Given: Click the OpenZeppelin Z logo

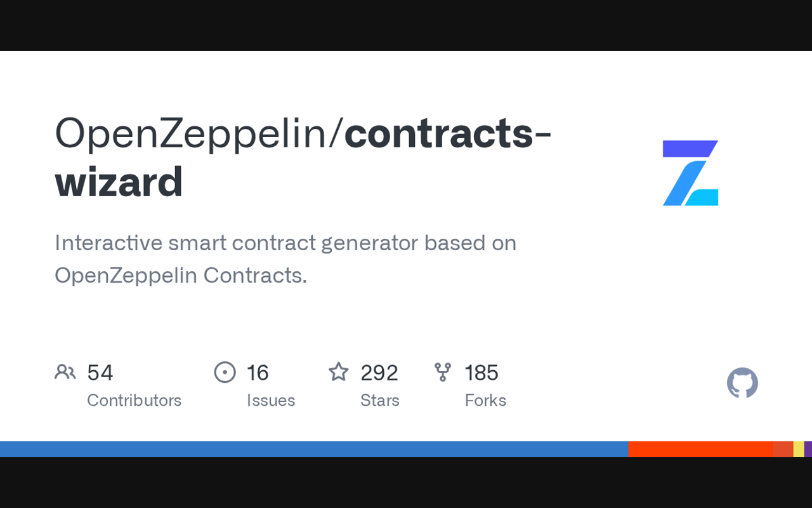Looking at the screenshot, I should point(690,173).
